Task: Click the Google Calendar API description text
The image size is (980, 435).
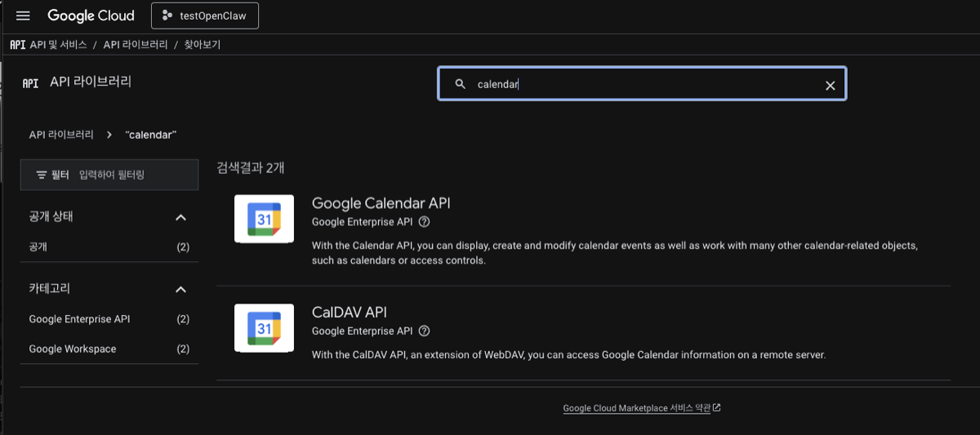Action: coord(615,253)
